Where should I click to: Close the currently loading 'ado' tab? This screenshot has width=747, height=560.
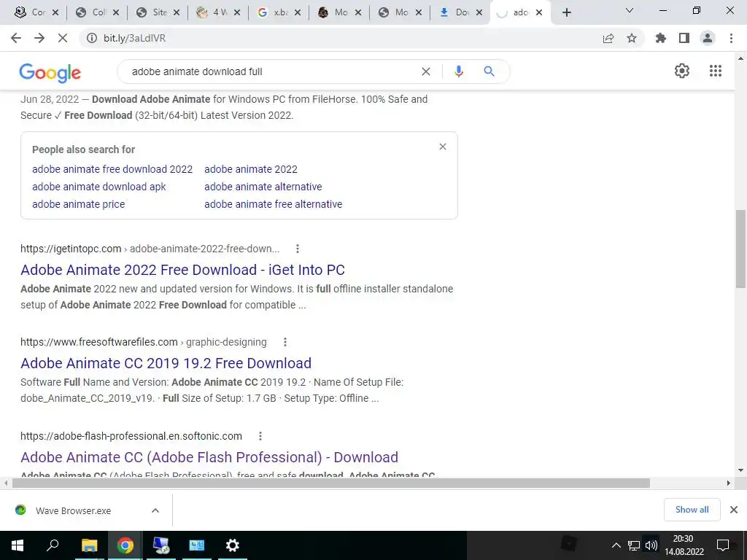[x=539, y=12]
